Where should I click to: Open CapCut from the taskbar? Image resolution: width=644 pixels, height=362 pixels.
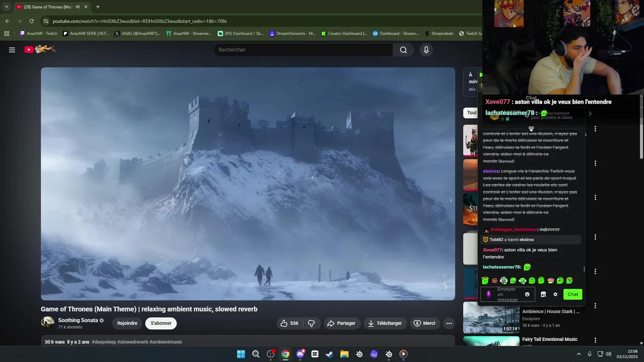coord(315,354)
